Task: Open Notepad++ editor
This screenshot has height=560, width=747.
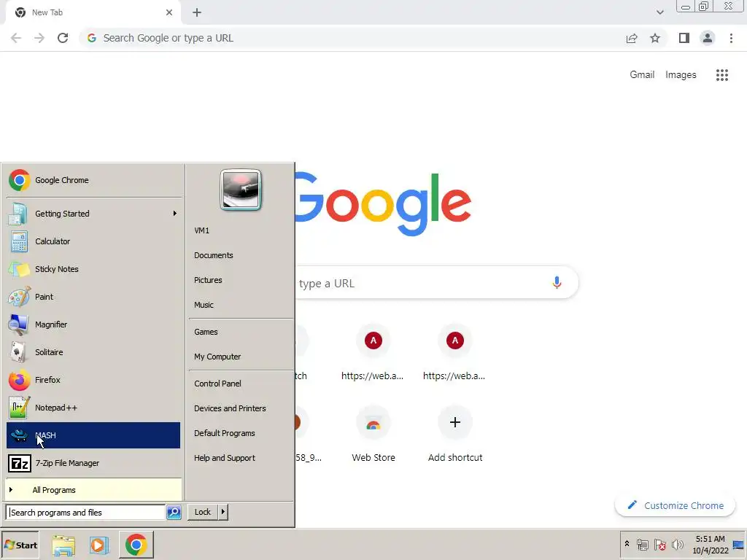Action: pos(93,408)
